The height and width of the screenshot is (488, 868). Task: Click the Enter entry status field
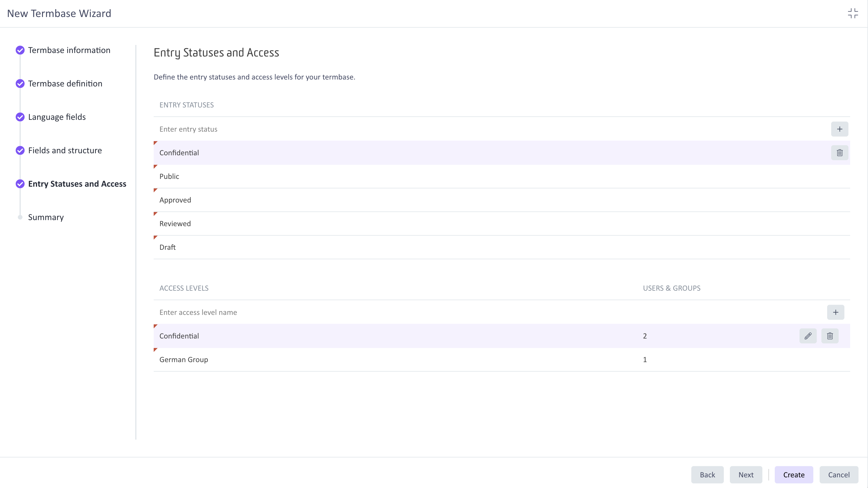pos(472,129)
